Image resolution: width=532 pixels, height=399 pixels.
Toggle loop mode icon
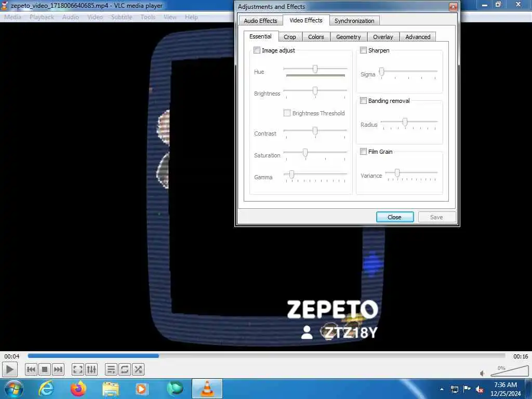tap(125, 369)
